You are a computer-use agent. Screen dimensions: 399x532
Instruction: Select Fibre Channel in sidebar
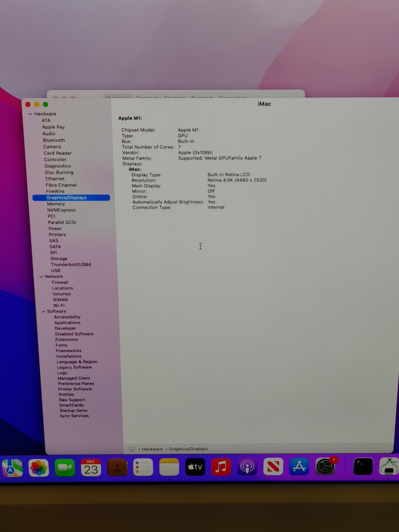[61, 185]
